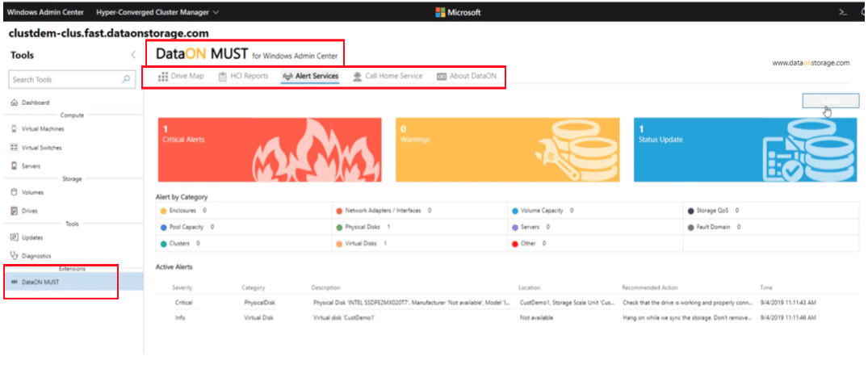Click the Fault Domain category entry

coord(715,228)
